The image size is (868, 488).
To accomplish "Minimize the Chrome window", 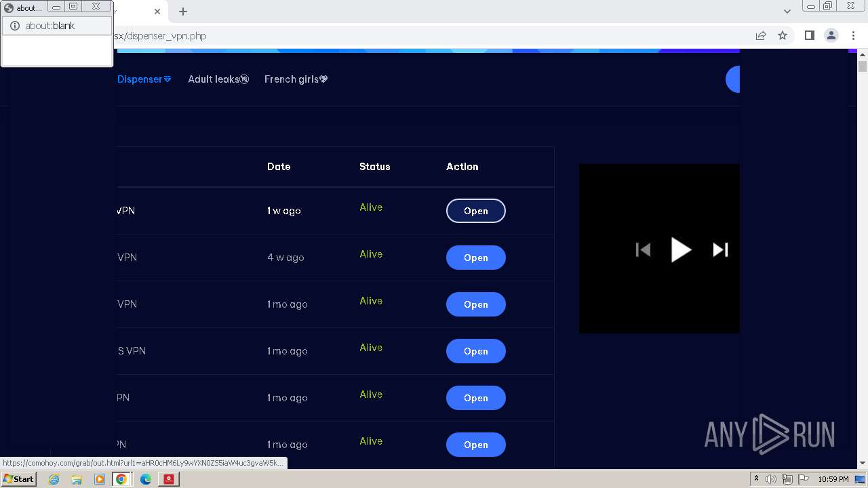I will click(x=810, y=5).
